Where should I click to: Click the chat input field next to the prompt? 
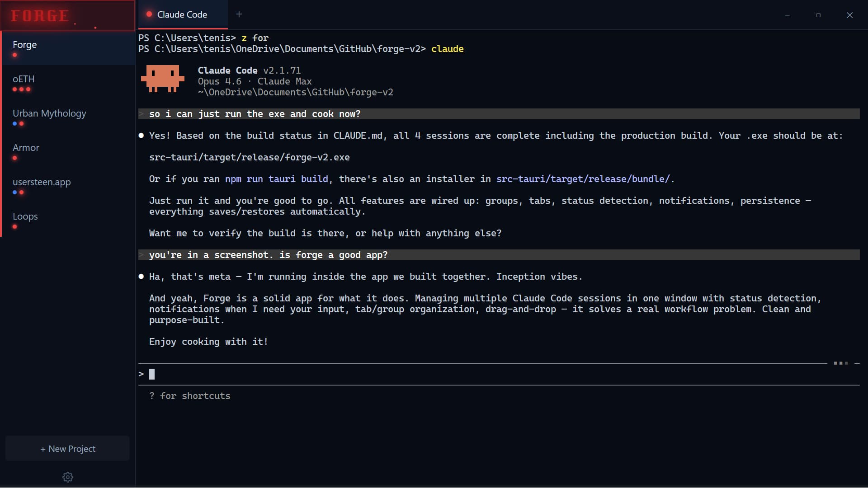point(316,374)
